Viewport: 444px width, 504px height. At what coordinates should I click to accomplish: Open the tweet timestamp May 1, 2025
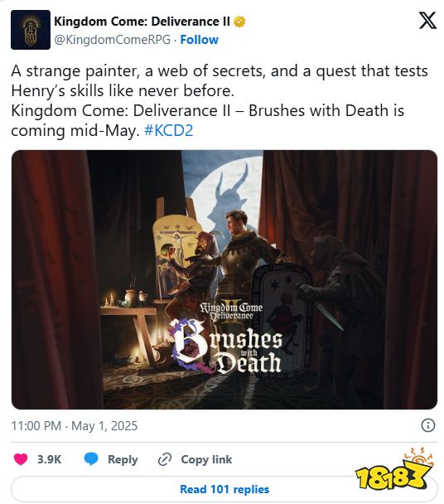pyautogui.click(x=75, y=425)
